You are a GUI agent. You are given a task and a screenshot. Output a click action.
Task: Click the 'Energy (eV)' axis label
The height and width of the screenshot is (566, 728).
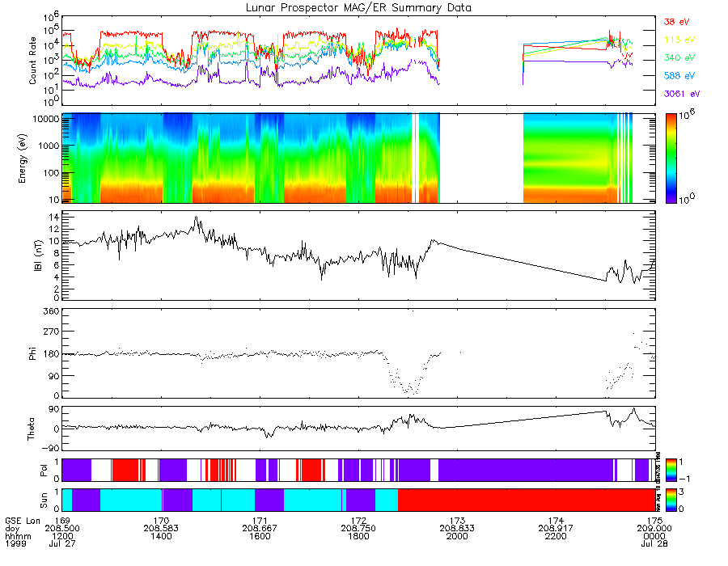click(23, 158)
